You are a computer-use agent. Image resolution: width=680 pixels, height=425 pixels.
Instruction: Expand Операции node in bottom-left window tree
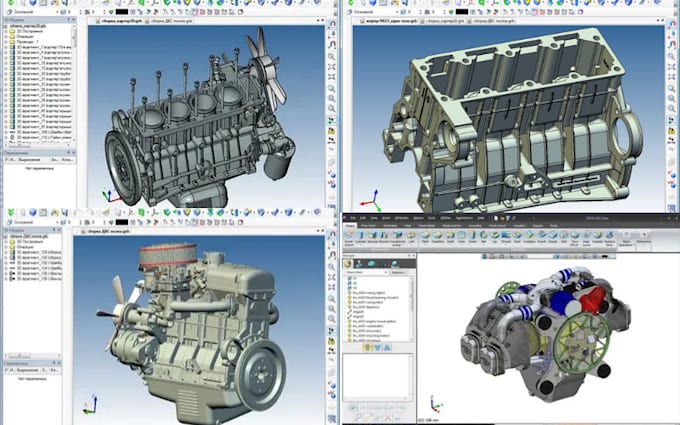click(x=6, y=247)
